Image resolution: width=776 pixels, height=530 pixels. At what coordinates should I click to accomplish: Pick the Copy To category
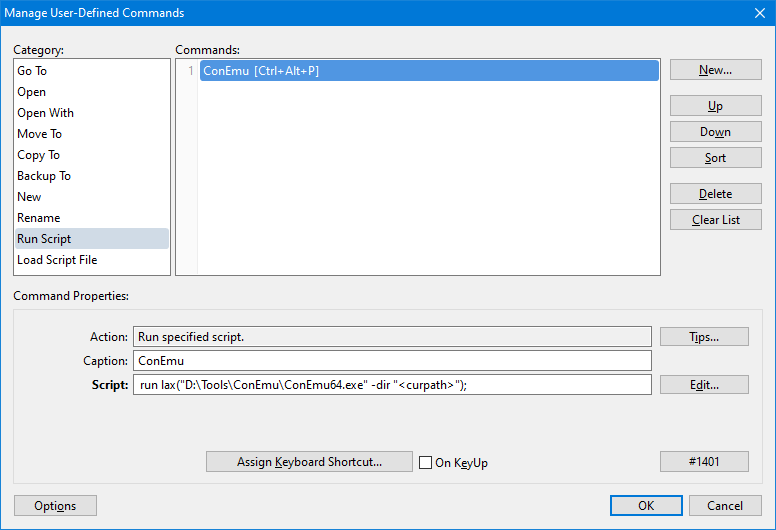[38, 155]
